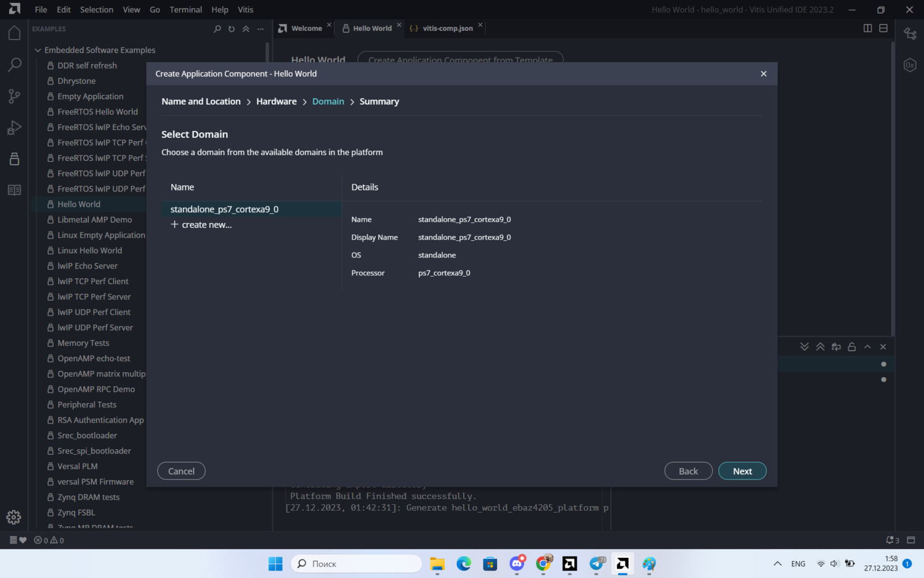Collapse all items in Examples panel
Viewport: 924px width, 578px height.
(x=246, y=29)
